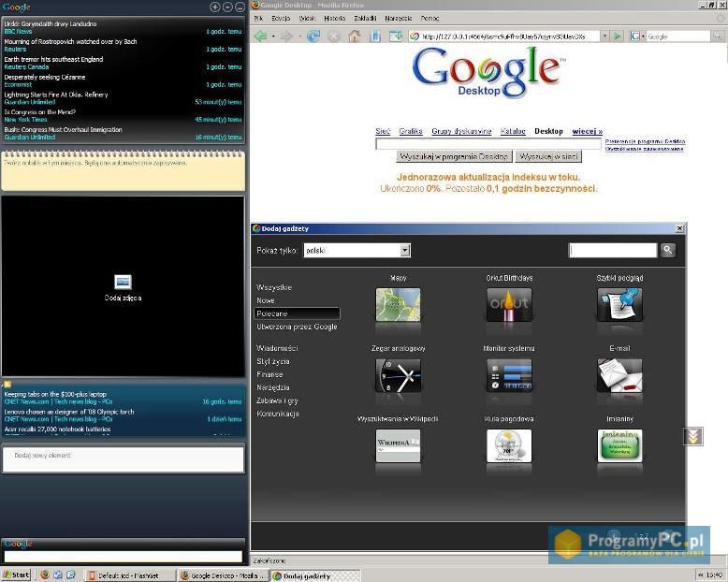
Task: Follow the Grafika link on Google Desktop
Action: pyautogui.click(x=411, y=132)
